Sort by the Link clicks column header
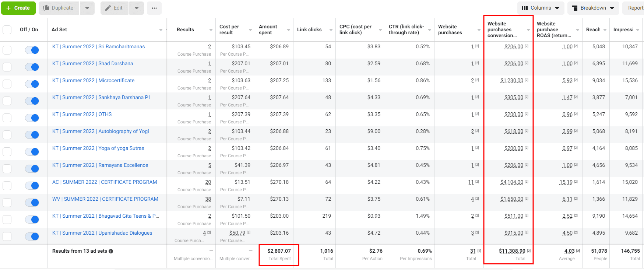The image size is (644, 270). tap(309, 29)
